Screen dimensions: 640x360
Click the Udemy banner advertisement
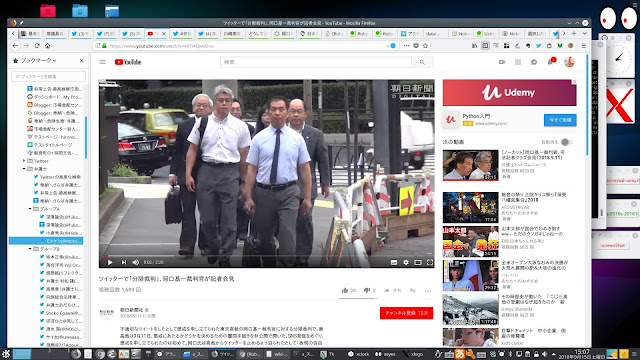tap(509, 93)
